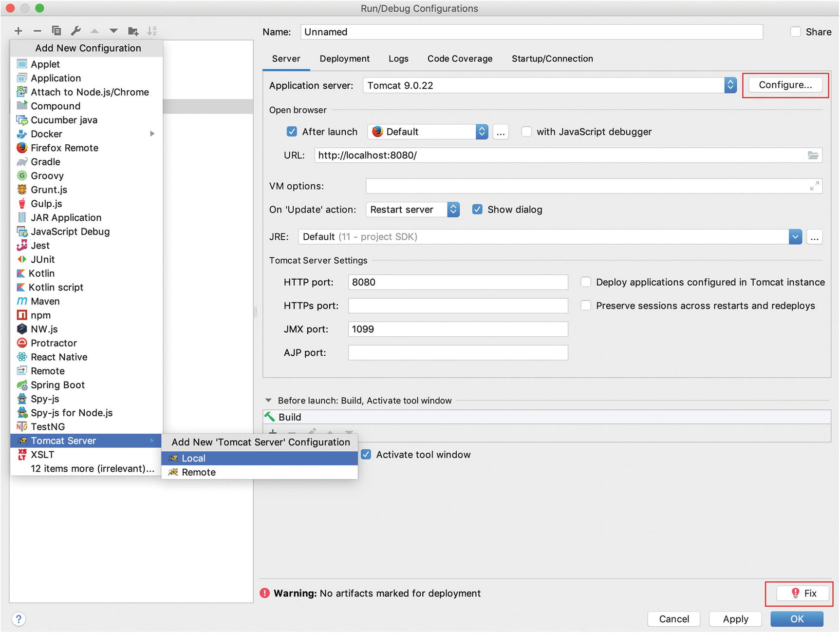Viewport: 840px width, 633px height.
Task: Select Applet configuration type
Action: coord(86,64)
